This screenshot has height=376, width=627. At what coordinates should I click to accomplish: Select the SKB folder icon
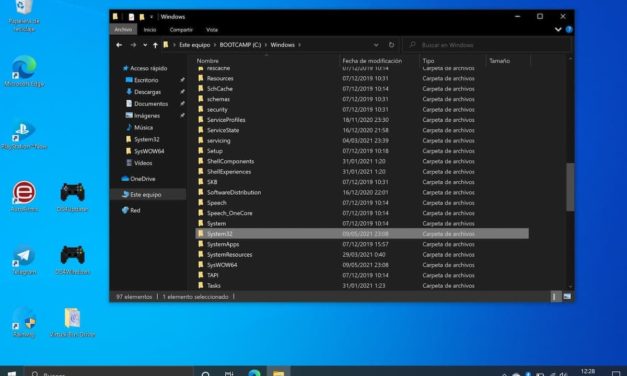tap(201, 182)
